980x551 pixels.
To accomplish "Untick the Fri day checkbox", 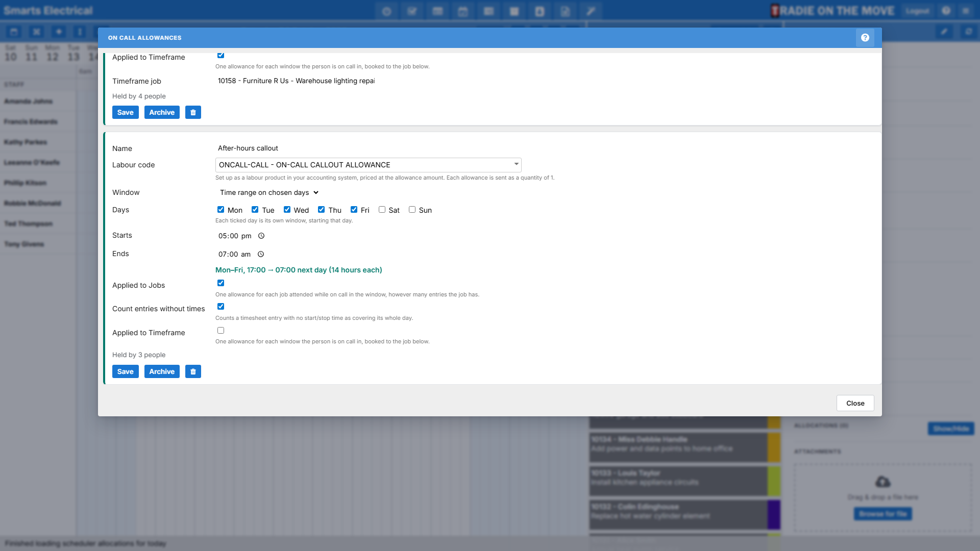I will pyautogui.click(x=354, y=210).
